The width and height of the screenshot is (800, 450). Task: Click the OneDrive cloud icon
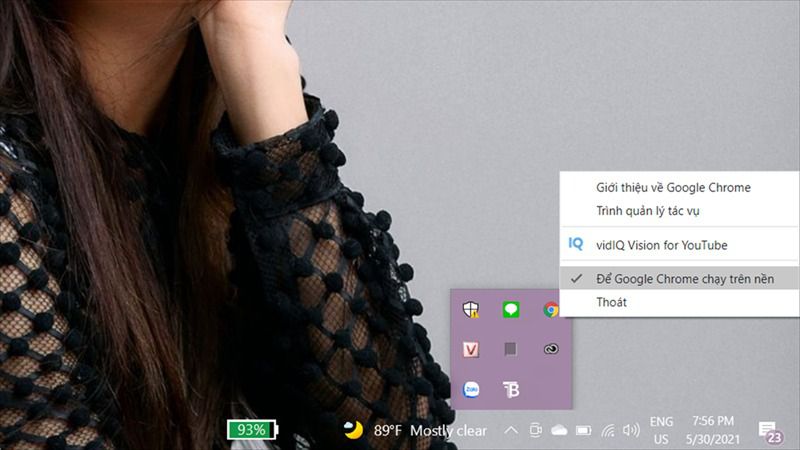click(x=559, y=431)
